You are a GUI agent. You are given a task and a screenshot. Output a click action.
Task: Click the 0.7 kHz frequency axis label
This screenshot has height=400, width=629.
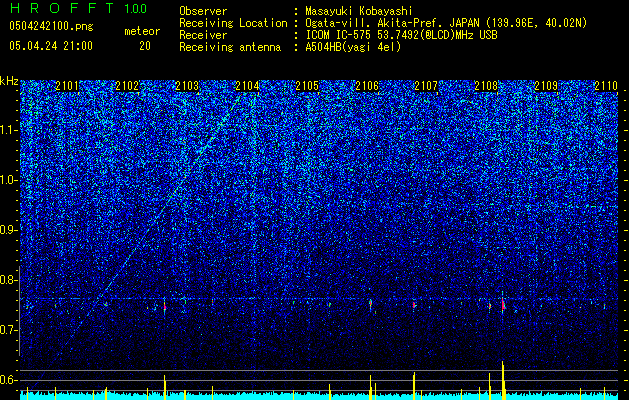pyautogui.click(x=8, y=330)
